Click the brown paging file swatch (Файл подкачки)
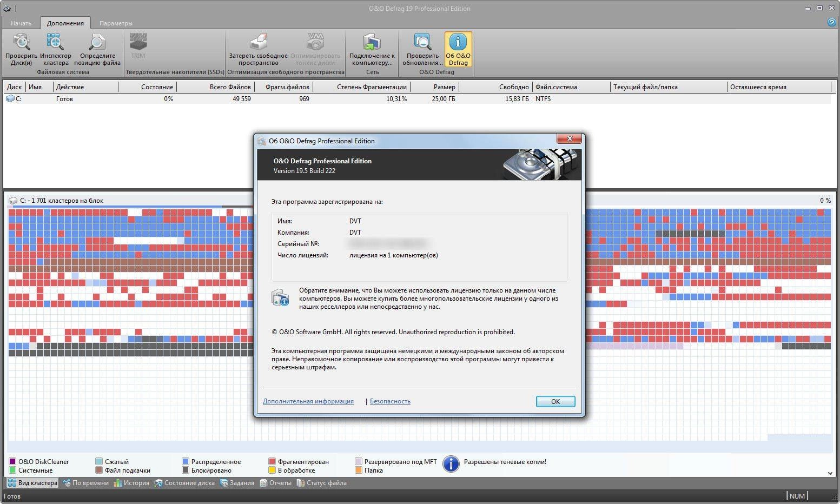The height and width of the screenshot is (504, 840). [x=99, y=470]
